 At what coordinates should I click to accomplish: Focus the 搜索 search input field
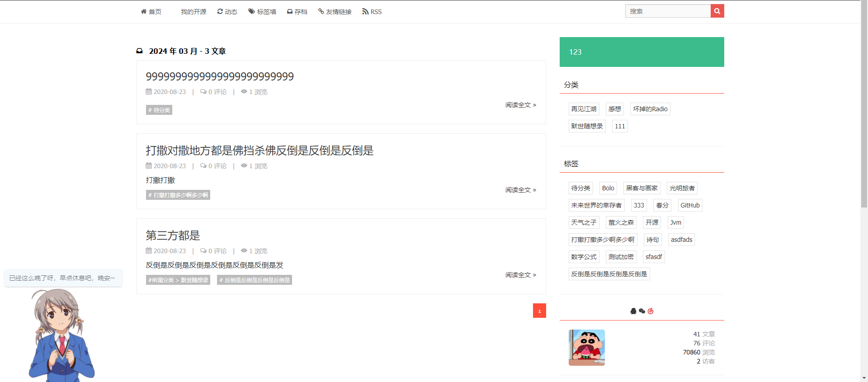pyautogui.click(x=668, y=11)
